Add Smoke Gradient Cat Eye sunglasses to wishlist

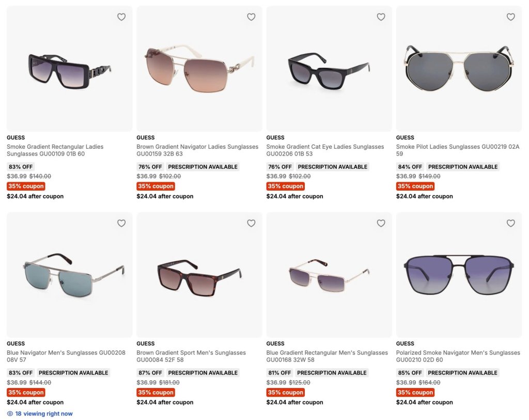click(381, 17)
